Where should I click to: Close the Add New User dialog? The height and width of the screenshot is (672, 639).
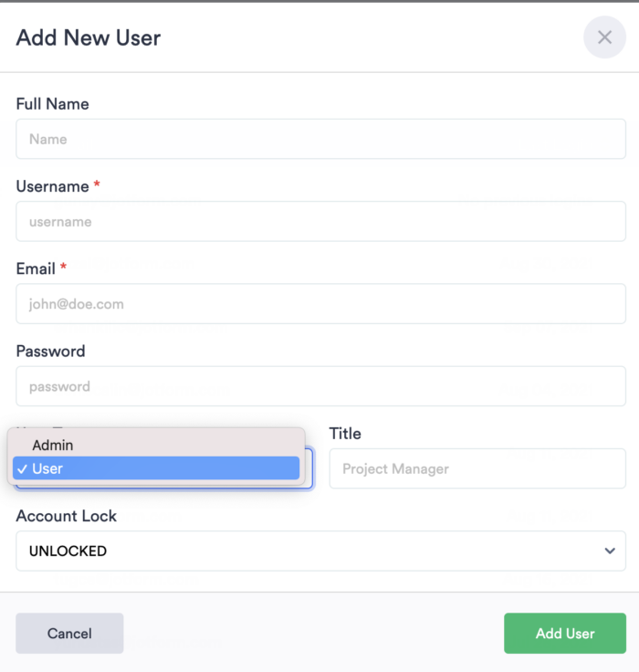pos(604,37)
